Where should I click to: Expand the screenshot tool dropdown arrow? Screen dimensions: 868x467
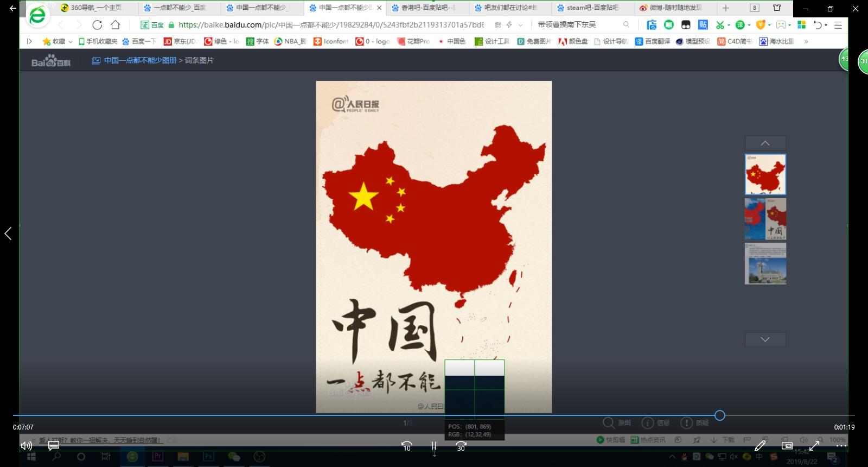[x=729, y=25]
